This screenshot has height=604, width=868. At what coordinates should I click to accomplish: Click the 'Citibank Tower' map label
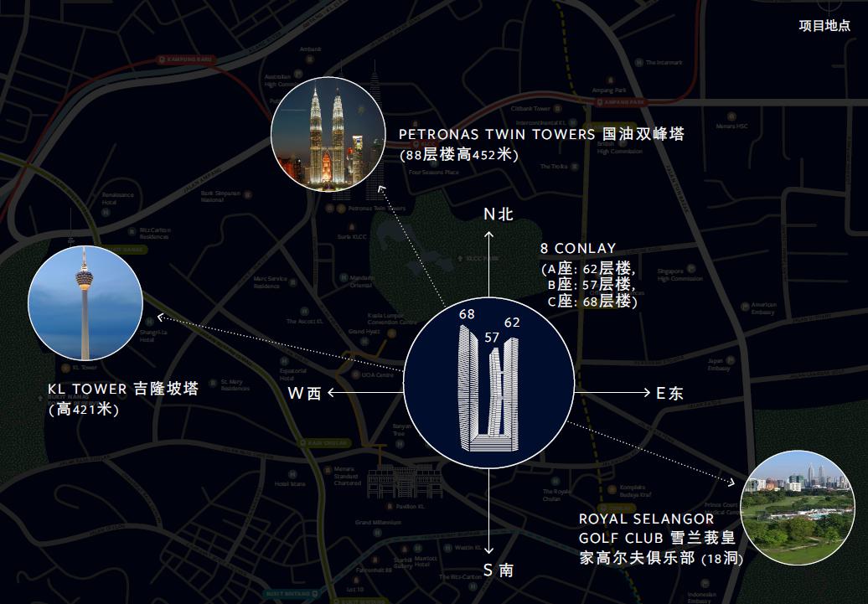(x=530, y=109)
